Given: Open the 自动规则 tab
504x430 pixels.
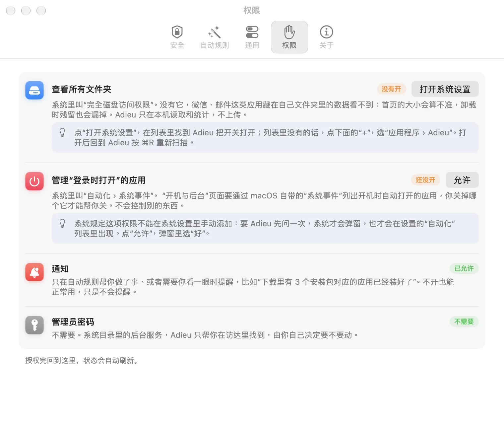Looking at the screenshot, I should click(x=215, y=37).
